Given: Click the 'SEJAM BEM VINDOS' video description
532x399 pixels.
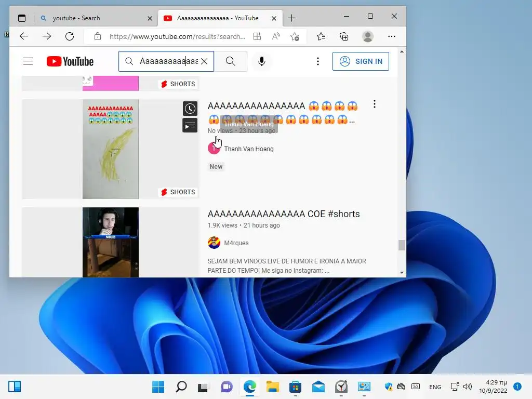Looking at the screenshot, I should point(287,265).
